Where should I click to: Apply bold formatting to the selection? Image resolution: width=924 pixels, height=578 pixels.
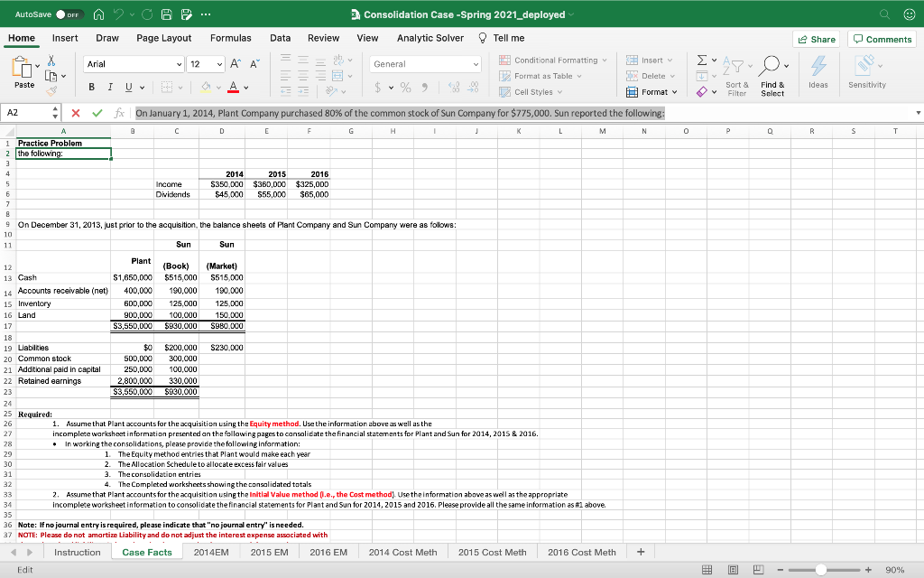click(91, 87)
